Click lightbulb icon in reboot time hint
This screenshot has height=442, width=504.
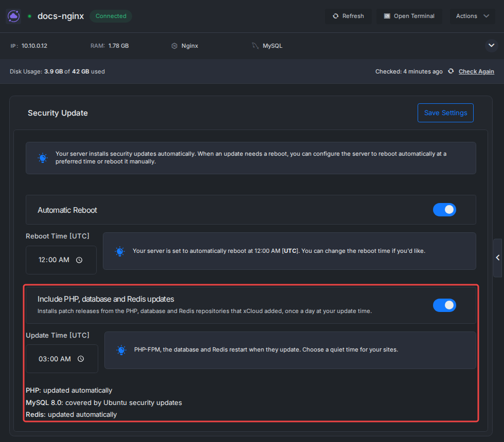coord(120,251)
